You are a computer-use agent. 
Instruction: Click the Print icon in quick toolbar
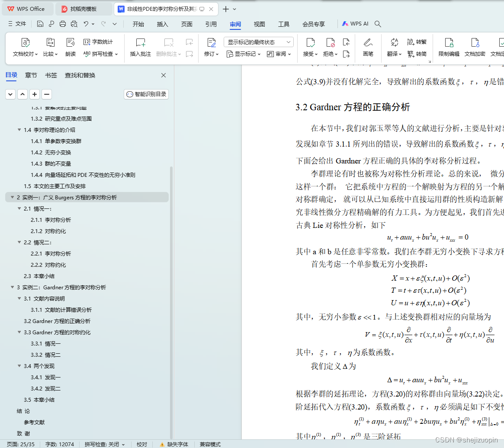point(63,24)
